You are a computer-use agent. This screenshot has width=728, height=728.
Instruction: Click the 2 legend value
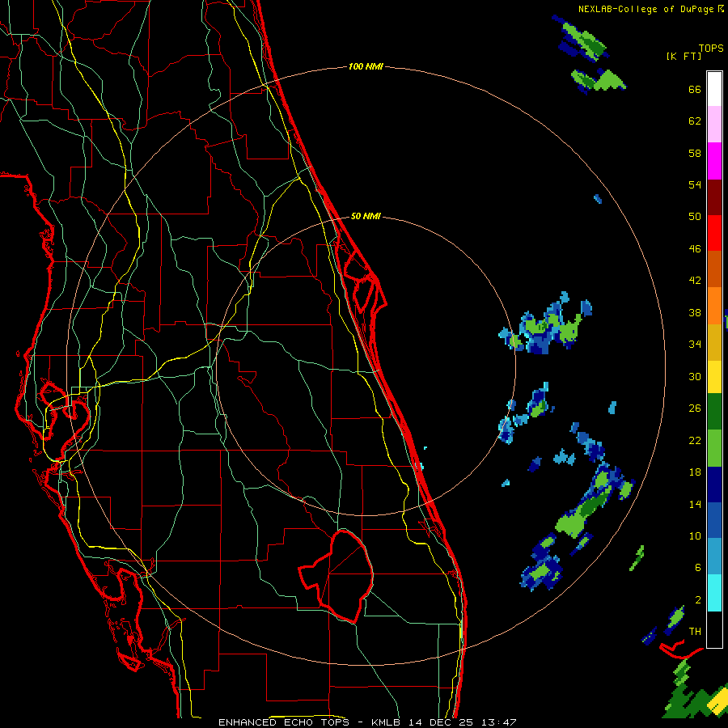[x=697, y=599]
